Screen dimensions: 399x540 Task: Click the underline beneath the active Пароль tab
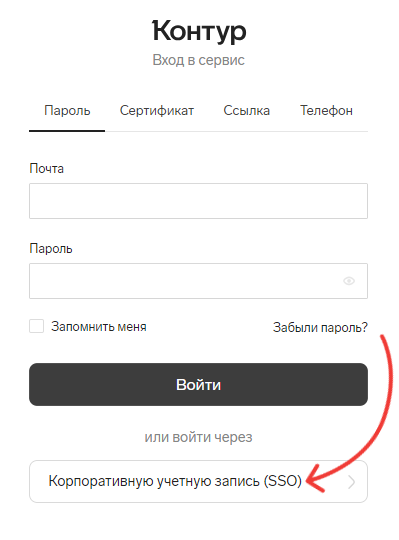tap(67, 131)
